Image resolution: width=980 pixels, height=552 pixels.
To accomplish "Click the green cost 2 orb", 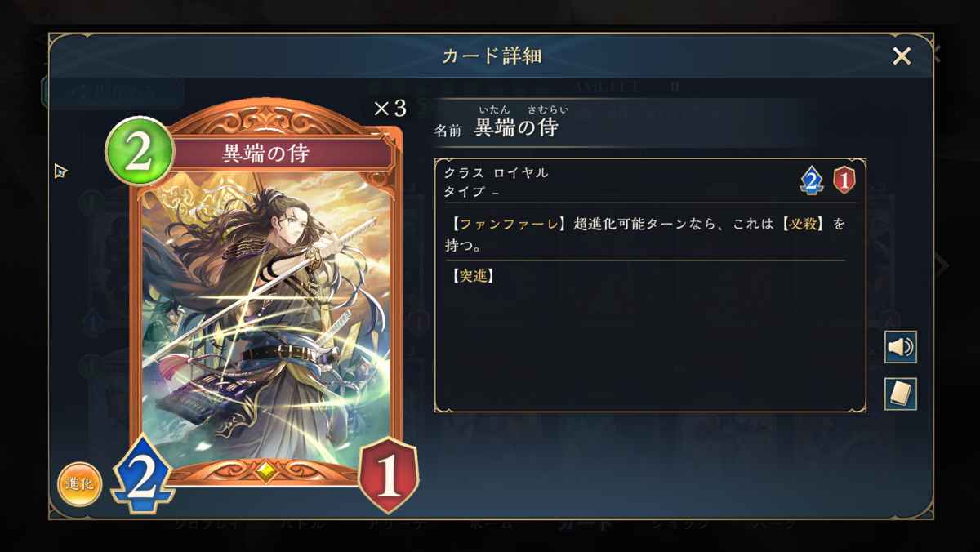I will point(140,152).
